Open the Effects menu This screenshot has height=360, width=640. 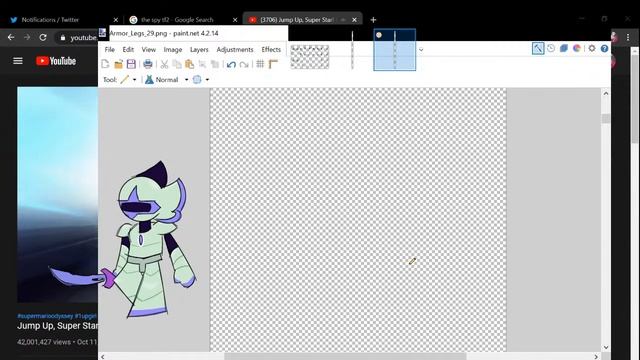(x=271, y=49)
